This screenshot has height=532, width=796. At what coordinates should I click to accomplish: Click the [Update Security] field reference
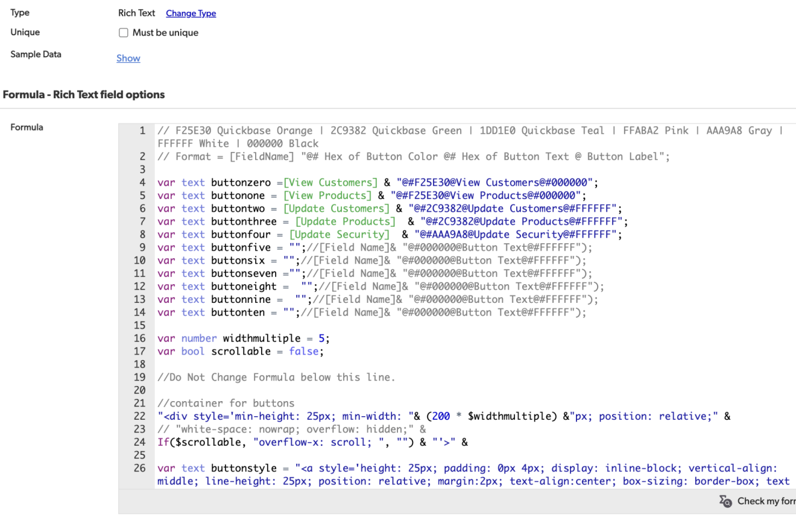(x=340, y=235)
